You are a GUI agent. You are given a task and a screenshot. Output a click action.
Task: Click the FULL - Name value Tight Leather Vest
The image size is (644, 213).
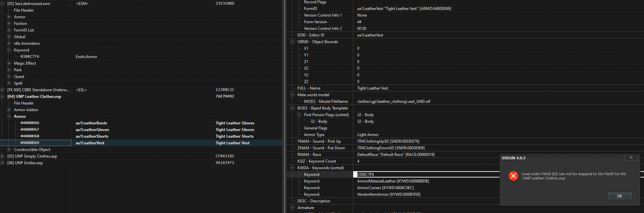(x=372, y=88)
